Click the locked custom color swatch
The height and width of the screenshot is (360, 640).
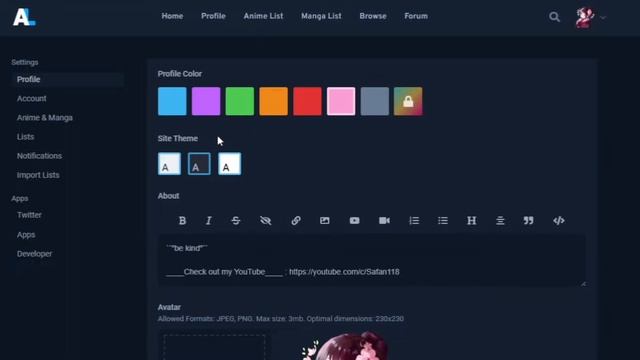pyautogui.click(x=408, y=101)
